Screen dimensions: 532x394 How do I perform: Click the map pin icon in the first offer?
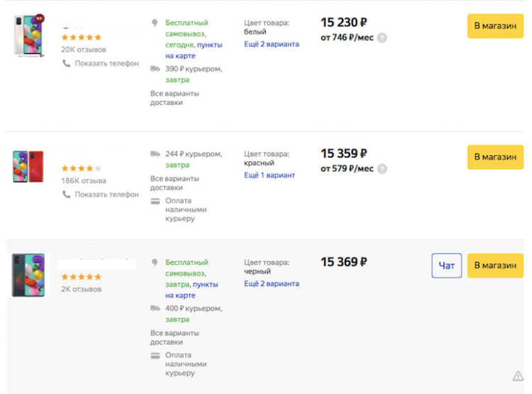click(155, 23)
